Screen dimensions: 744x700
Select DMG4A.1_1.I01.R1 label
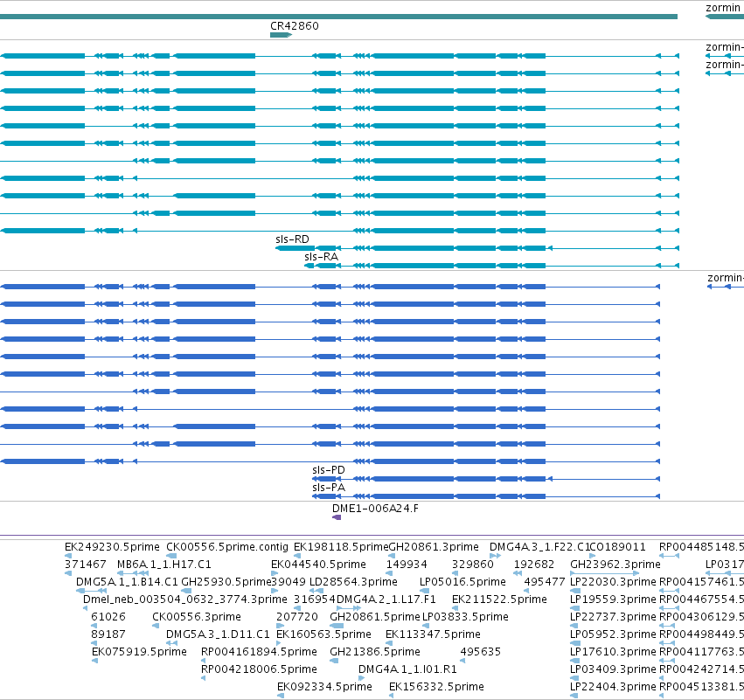coord(407,669)
